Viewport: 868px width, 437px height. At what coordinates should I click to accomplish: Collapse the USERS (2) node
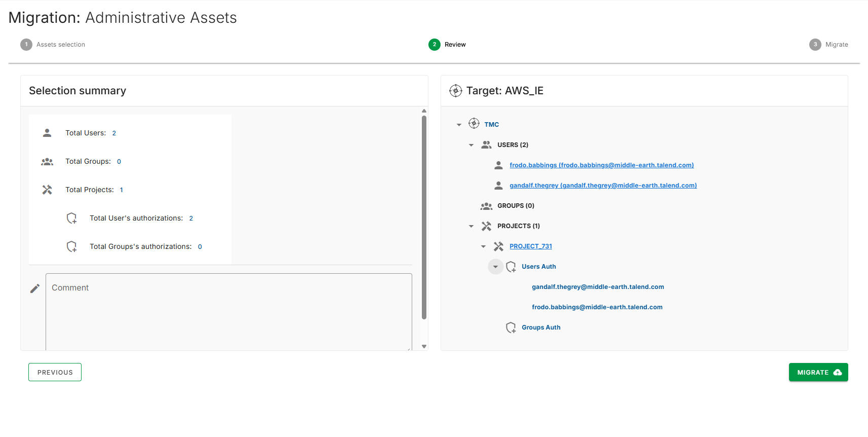pyautogui.click(x=471, y=145)
